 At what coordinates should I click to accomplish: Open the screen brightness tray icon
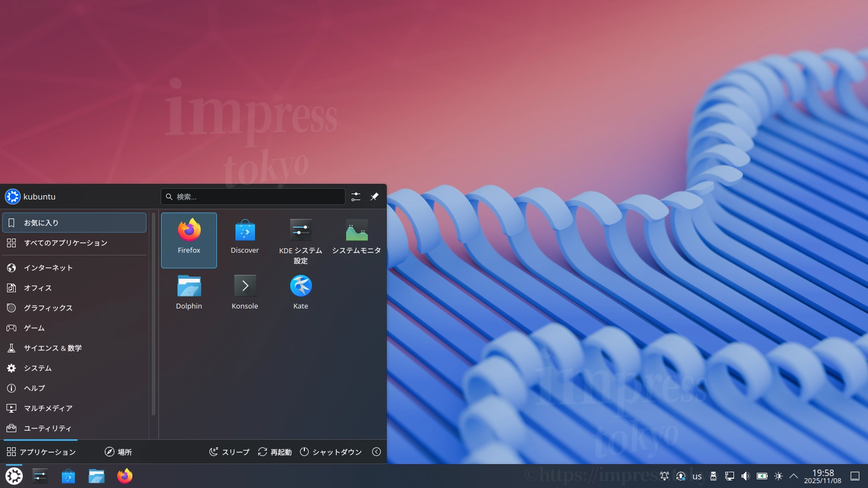[x=778, y=476]
